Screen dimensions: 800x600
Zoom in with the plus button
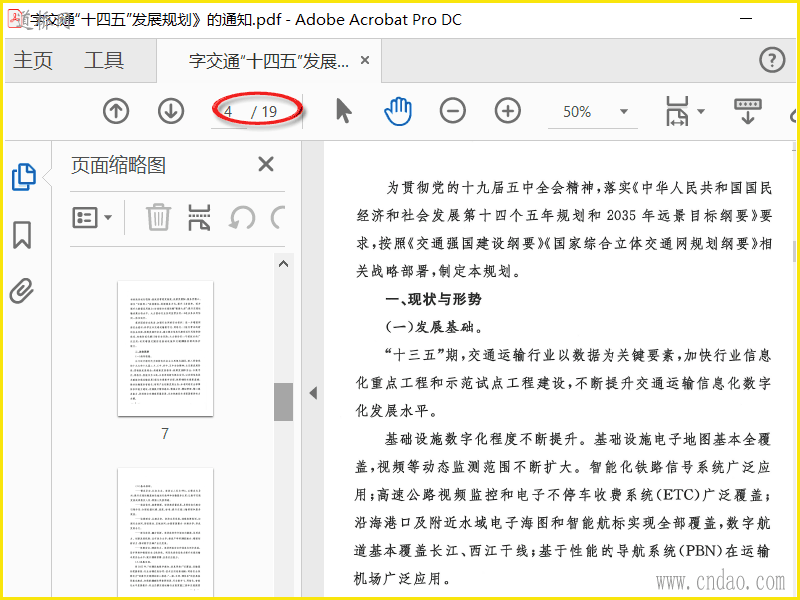(x=508, y=111)
